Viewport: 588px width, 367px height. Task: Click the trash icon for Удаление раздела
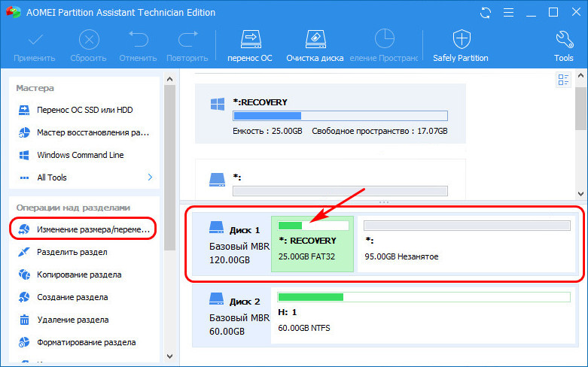click(x=24, y=320)
